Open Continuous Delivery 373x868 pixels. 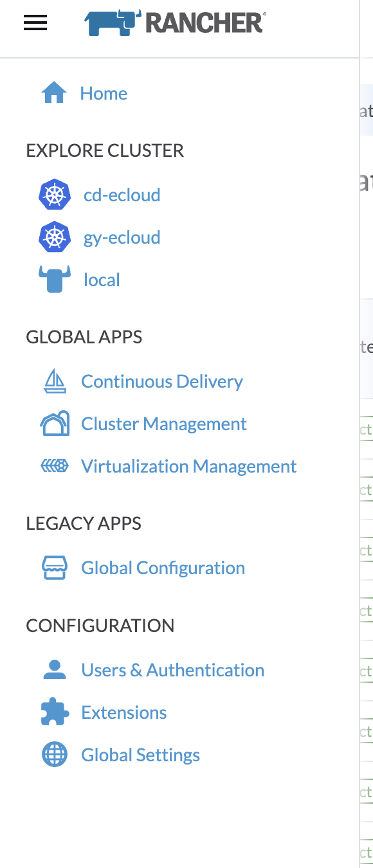point(162,381)
